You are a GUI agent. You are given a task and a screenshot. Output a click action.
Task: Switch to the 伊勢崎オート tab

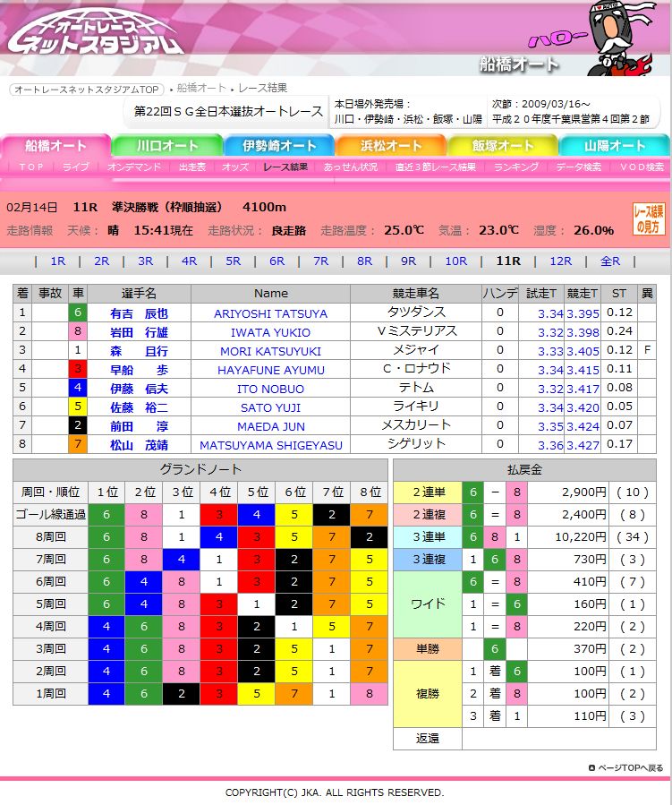pos(279,145)
